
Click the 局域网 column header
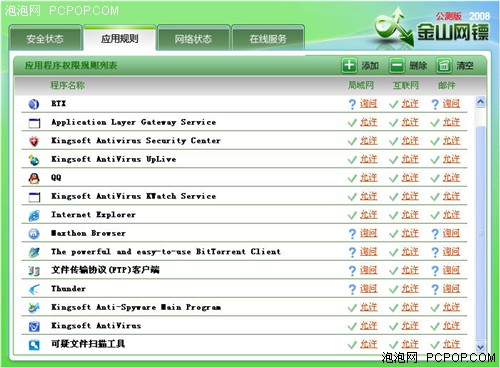coord(361,85)
